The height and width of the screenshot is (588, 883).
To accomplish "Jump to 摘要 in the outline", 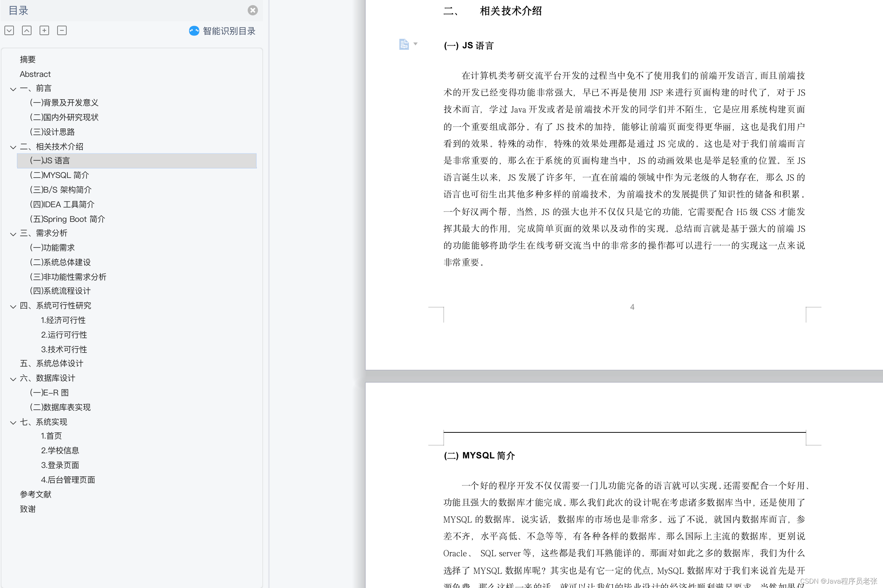I will (x=28, y=59).
